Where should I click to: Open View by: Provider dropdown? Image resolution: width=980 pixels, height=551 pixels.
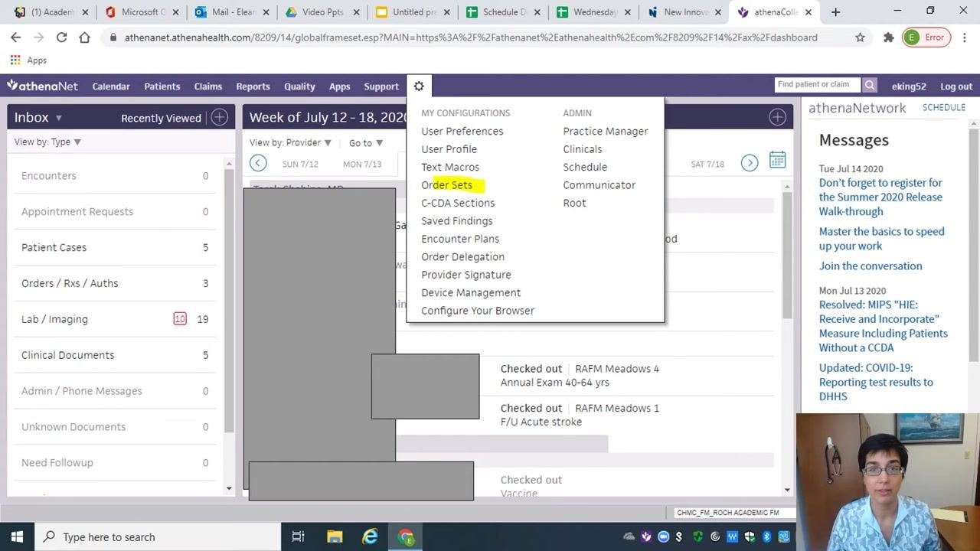(290, 142)
